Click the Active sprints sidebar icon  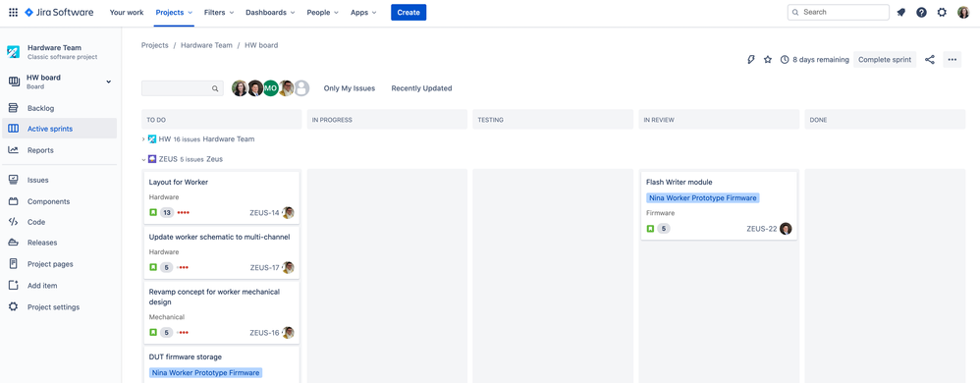click(13, 129)
